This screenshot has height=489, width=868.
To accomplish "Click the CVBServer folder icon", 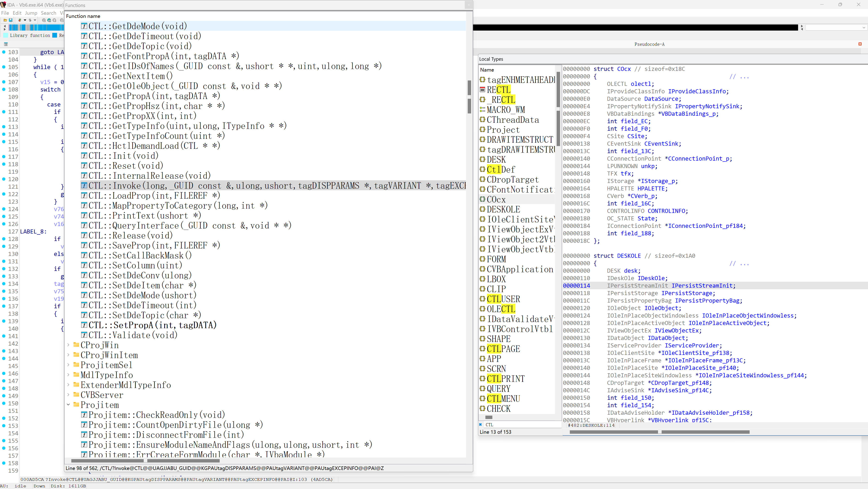I will coord(76,395).
